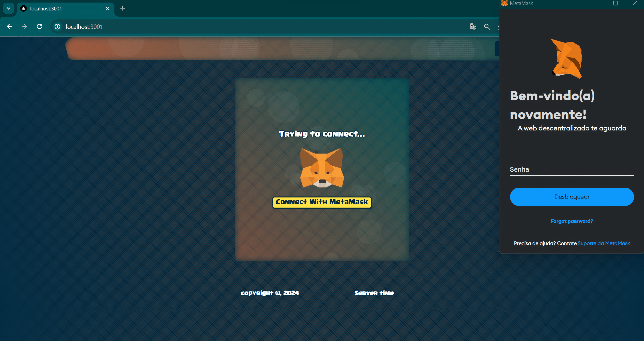Click the browser forward arrow
The height and width of the screenshot is (341, 644).
click(x=24, y=26)
